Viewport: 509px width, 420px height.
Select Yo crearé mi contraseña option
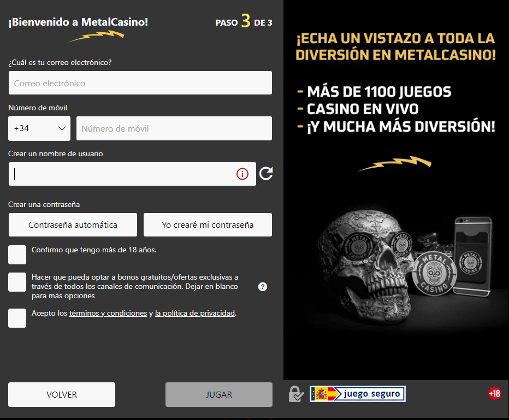208,224
